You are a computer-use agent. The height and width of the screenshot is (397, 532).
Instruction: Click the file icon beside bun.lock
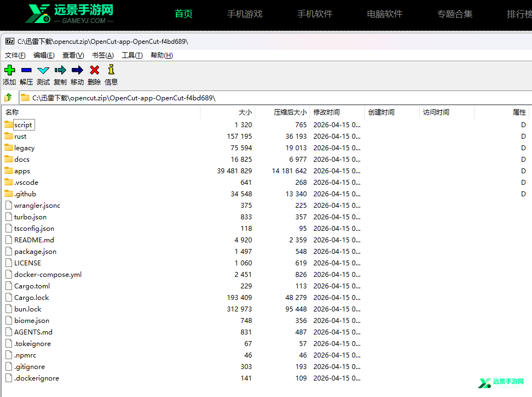[x=9, y=309]
